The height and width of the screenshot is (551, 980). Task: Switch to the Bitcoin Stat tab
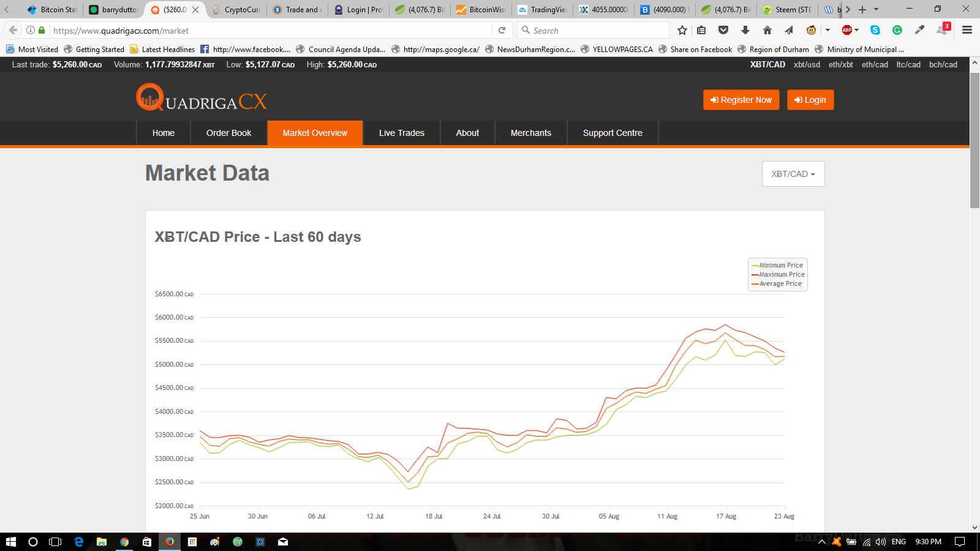(51, 9)
